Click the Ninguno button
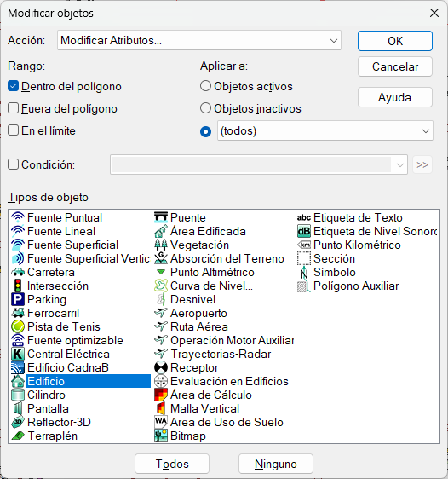 [x=276, y=464]
